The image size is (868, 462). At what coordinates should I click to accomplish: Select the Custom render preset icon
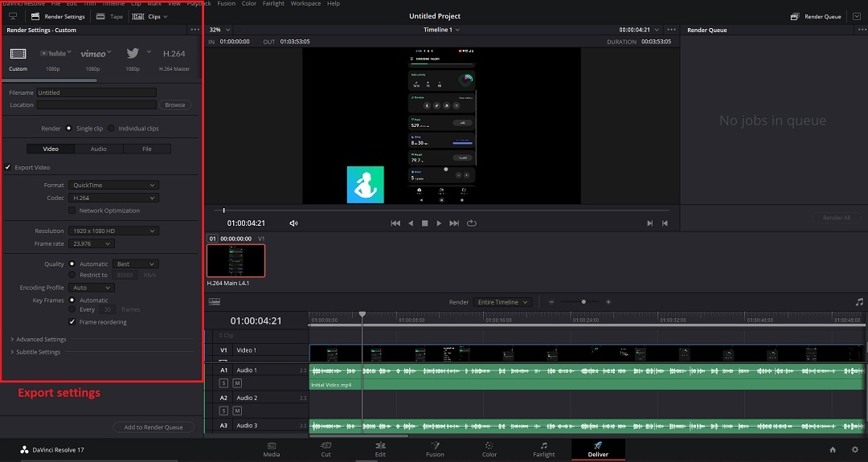point(18,54)
